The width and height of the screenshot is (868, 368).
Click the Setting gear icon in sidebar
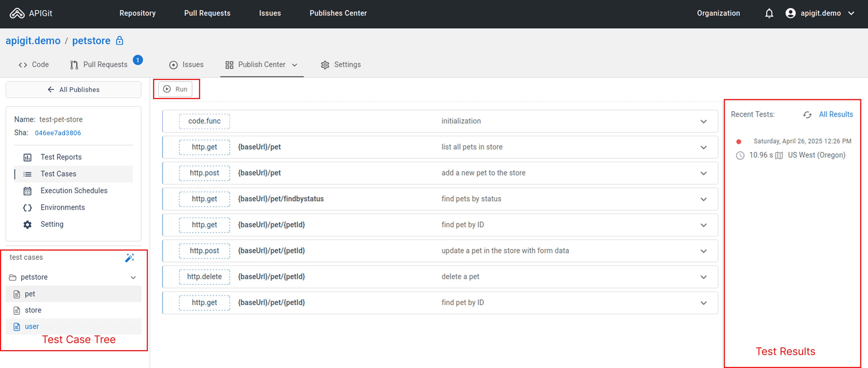tap(27, 225)
